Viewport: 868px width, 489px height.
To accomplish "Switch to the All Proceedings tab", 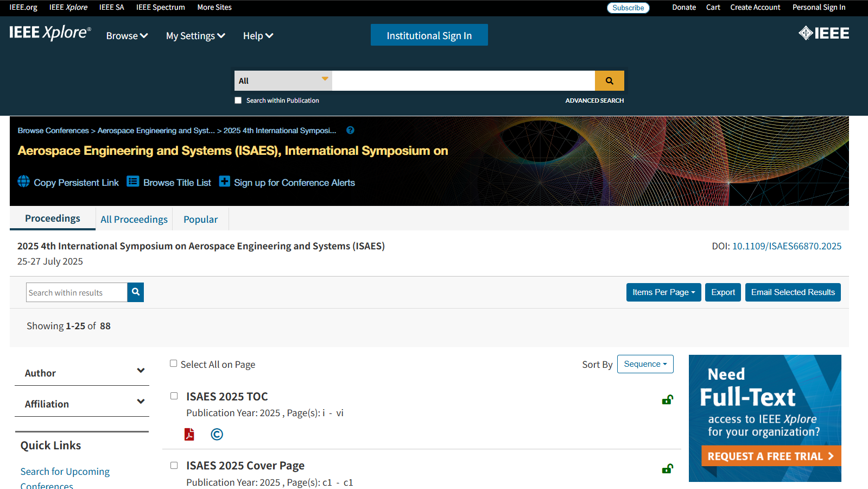I will pos(134,220).
